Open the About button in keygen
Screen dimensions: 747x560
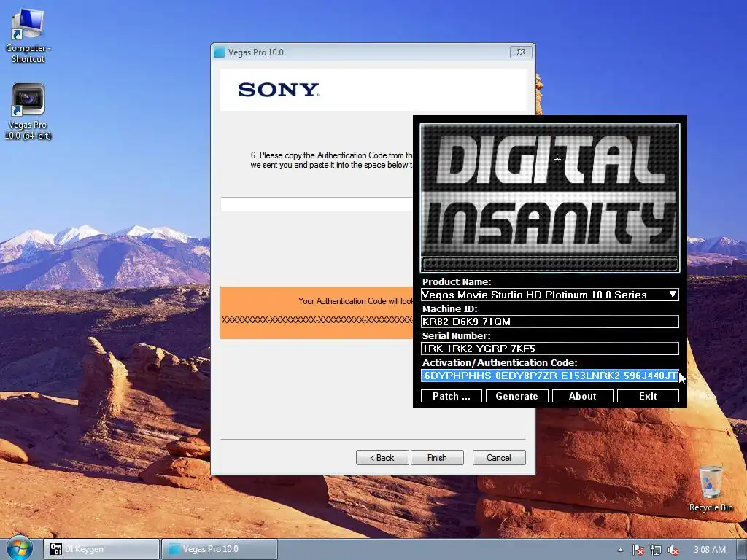pyautogui.click(x=582, y=396)
